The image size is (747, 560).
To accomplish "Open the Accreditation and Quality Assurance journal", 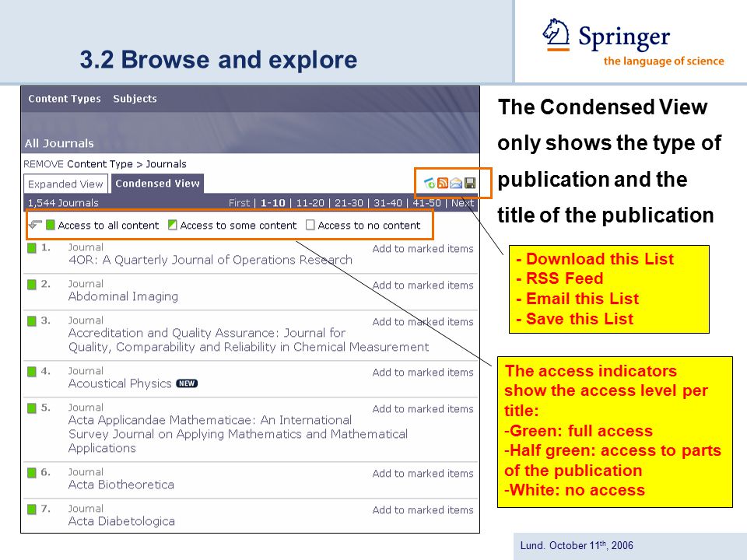I will coord(248,340).
